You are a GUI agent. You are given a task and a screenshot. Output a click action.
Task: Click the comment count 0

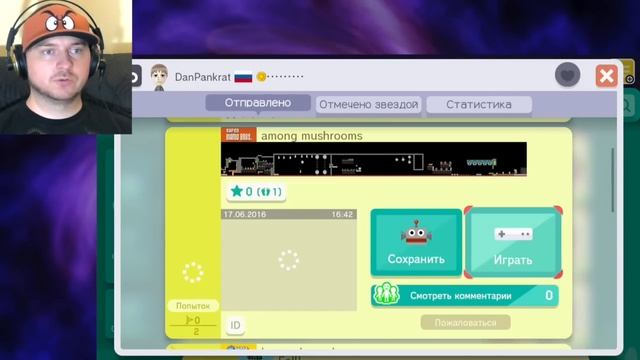549,295
